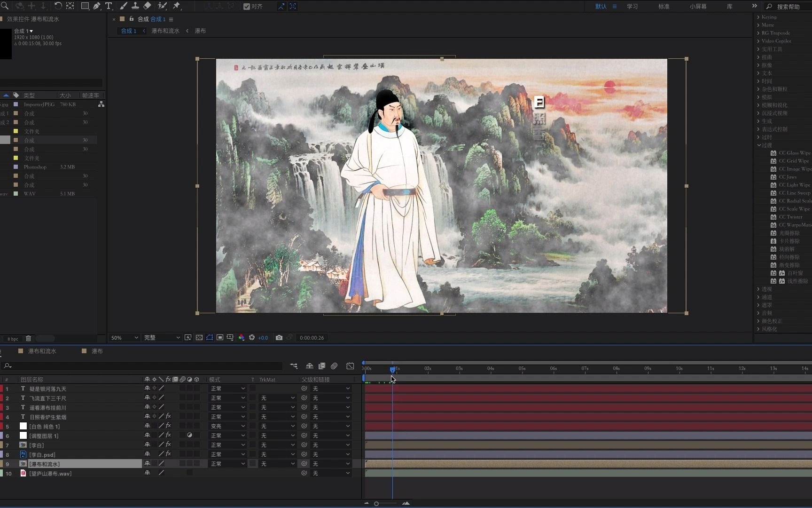Click the 白色 纯色 1 white layer swatch
Image resolution: width=812 pixels, height=508 pixels.
point(23,426)
